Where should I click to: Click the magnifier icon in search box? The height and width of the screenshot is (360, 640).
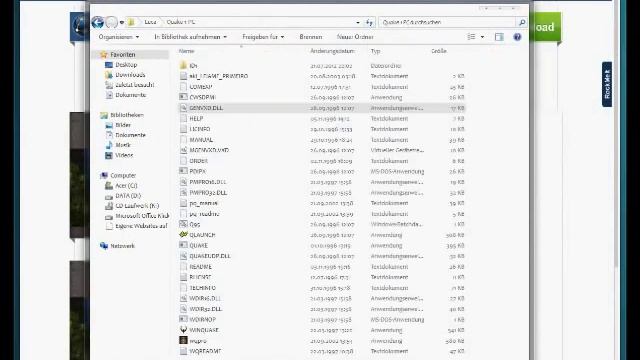click(x=522, y=22)
